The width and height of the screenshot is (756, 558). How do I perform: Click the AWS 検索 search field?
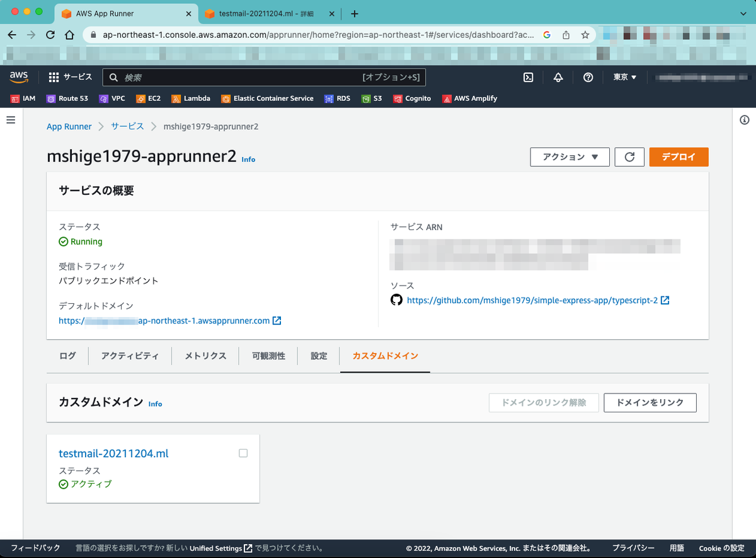[x=265, y=77]
